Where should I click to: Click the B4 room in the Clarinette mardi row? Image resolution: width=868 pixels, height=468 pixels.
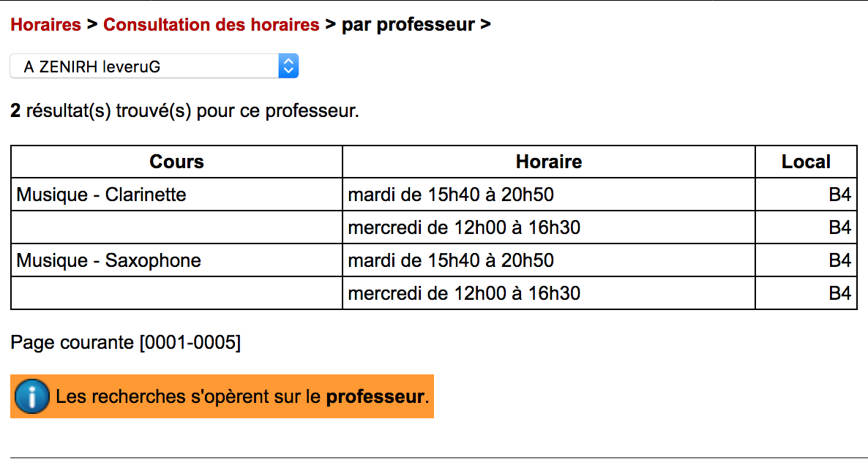pyautogui.click(x=839, y=195)
